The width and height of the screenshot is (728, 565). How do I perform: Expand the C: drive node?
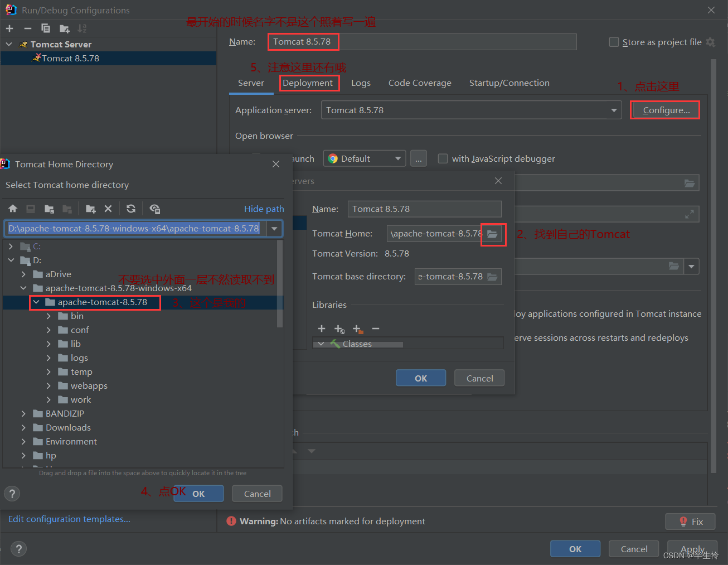[11, 247]
